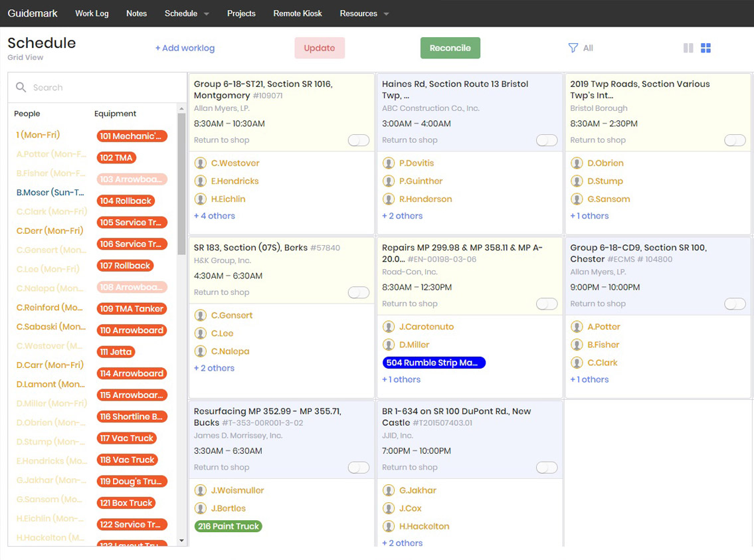Click P.Devitis's avatar icon
This screenshot has height=560, width=754.
pyautogui.click(x=388, y=163)
